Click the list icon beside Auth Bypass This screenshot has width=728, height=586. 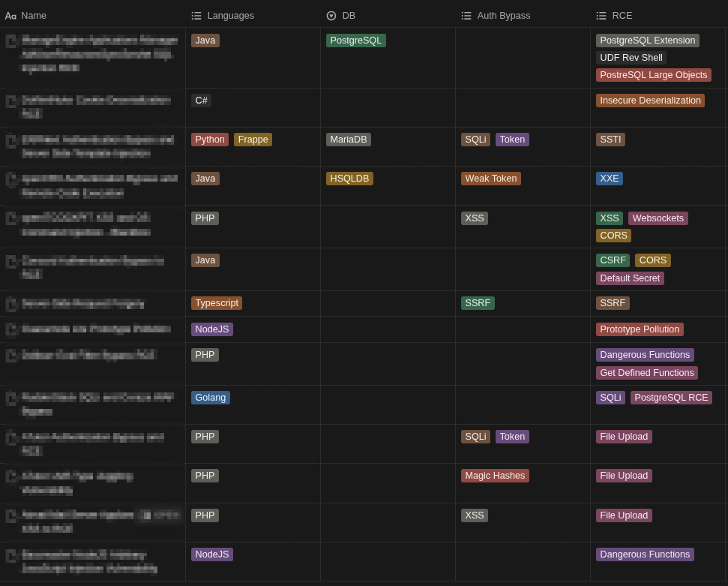coord(466,16)
